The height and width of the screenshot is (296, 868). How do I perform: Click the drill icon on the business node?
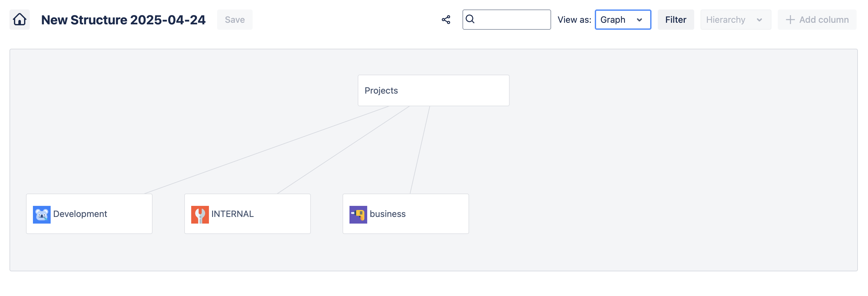[x=358, y=214]
